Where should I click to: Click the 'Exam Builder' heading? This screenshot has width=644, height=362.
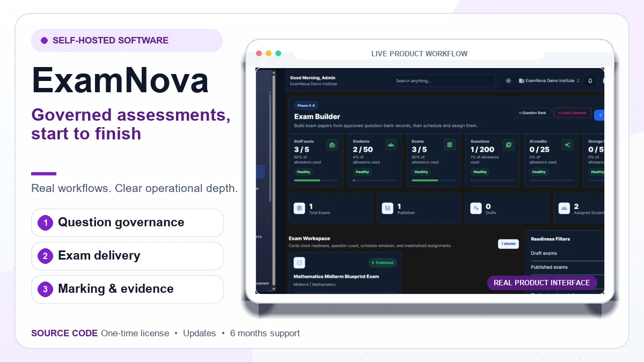pyautogui.click(x=317, y=116)
